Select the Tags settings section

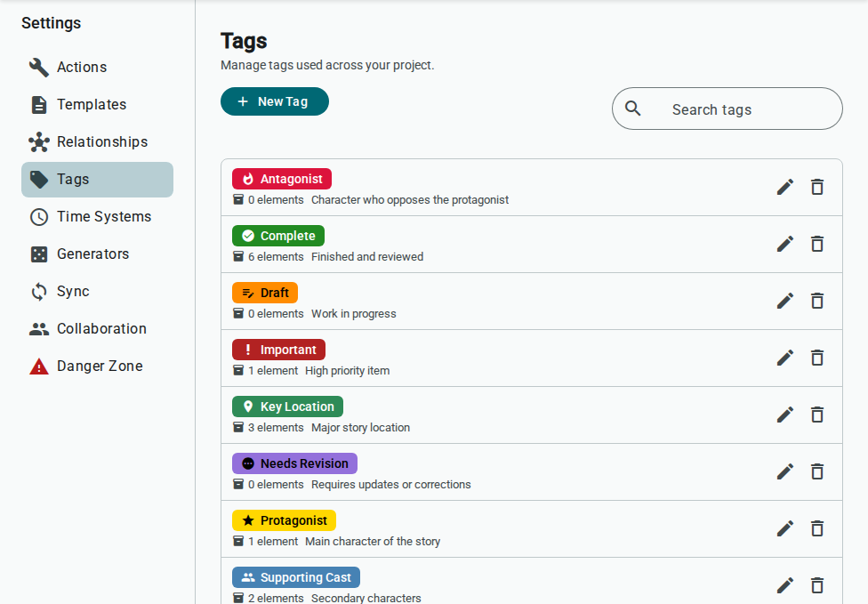pyautogui.click(x=98, y=180)
